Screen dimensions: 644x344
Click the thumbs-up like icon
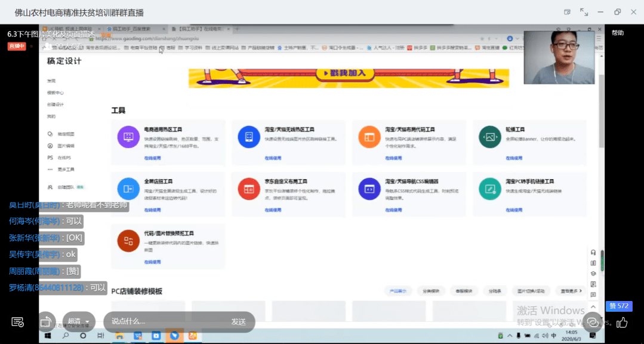tap(622, 322)
